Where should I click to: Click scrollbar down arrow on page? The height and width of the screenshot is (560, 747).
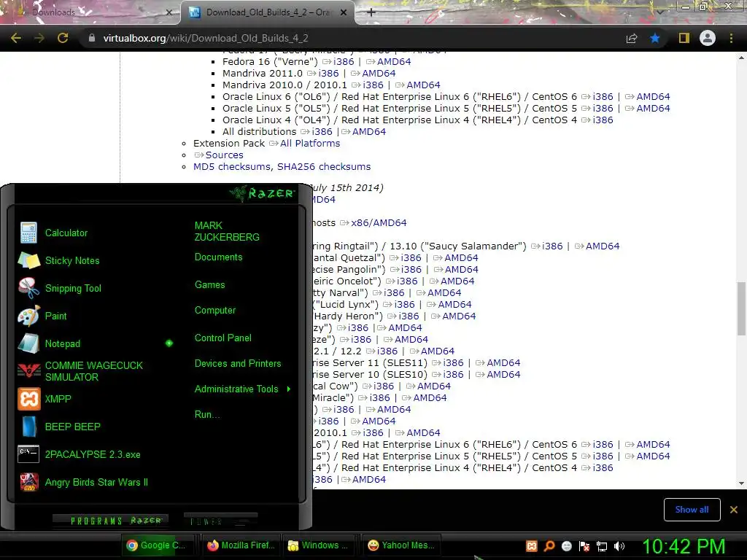coord(741,484)
